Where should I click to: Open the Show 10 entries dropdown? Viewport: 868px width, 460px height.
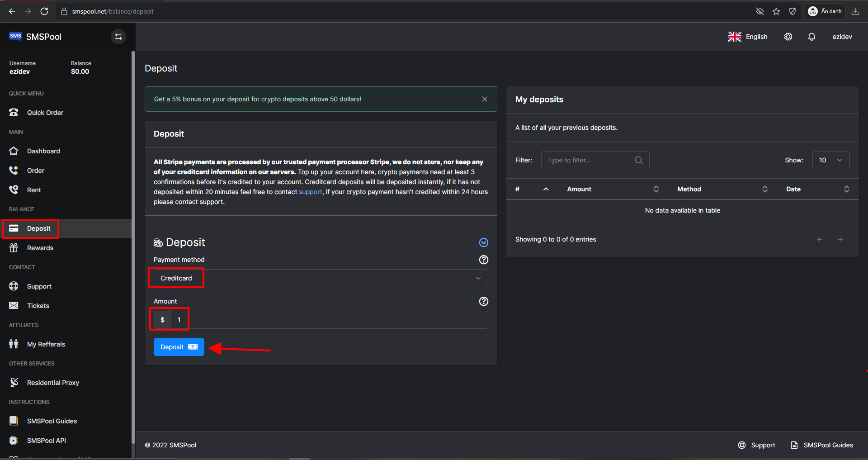click(831, 160)
